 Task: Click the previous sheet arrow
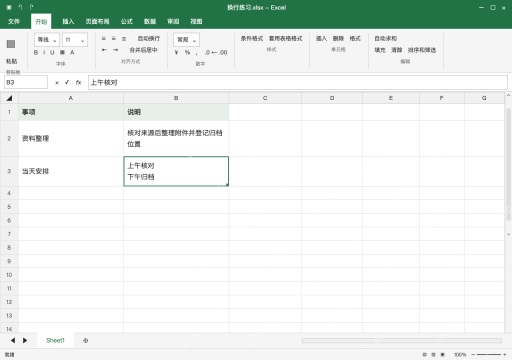point(13,340)
